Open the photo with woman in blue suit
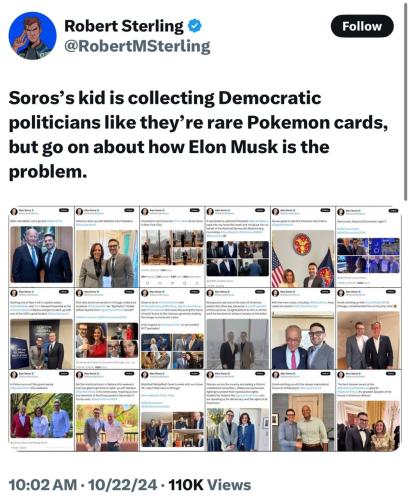The height and width of the screenshot is (500, 410). (238, 429)
